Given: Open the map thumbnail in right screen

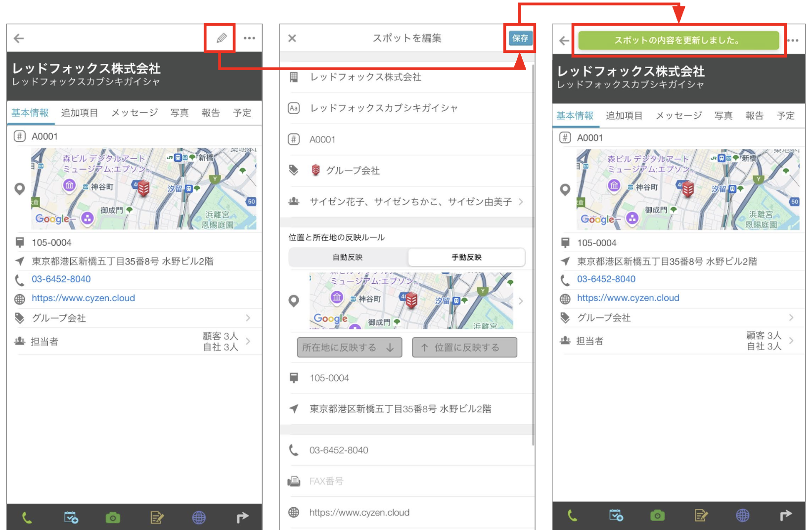Looking at the screenshot, I should 688,190.
